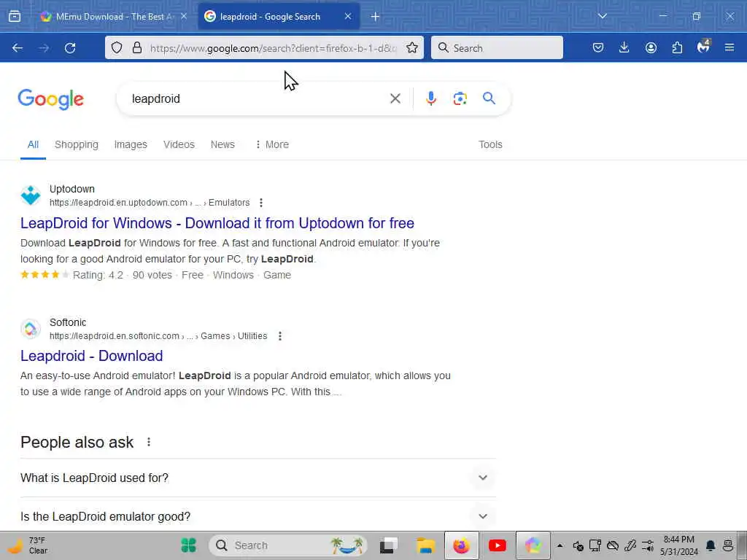The height and width of the screenshot is (560, 747).
Task: Switch to Videos results
Action: (179, 145)
